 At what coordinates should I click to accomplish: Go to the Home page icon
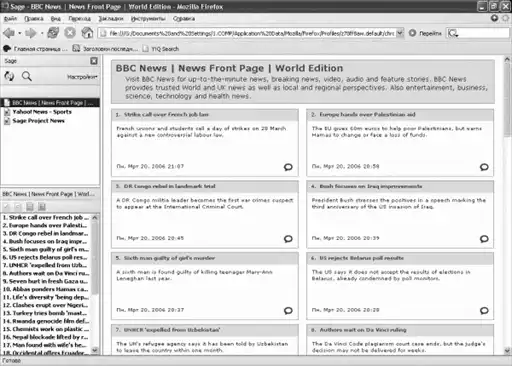pos(87,33)
